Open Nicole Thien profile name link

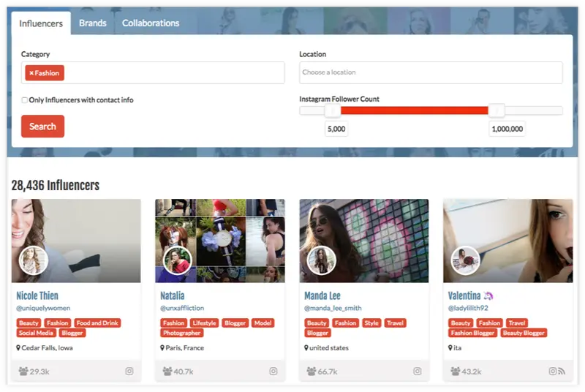(37, 295)
